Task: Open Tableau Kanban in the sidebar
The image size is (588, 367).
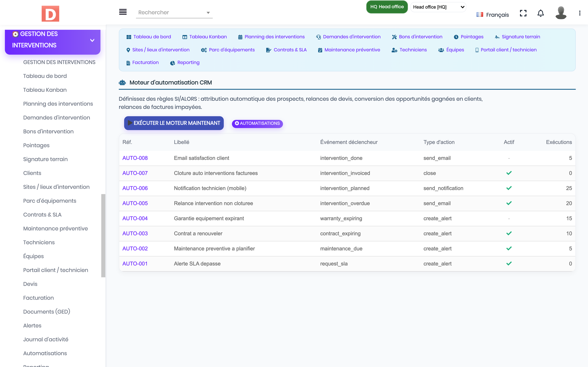Action: point(45,90)
